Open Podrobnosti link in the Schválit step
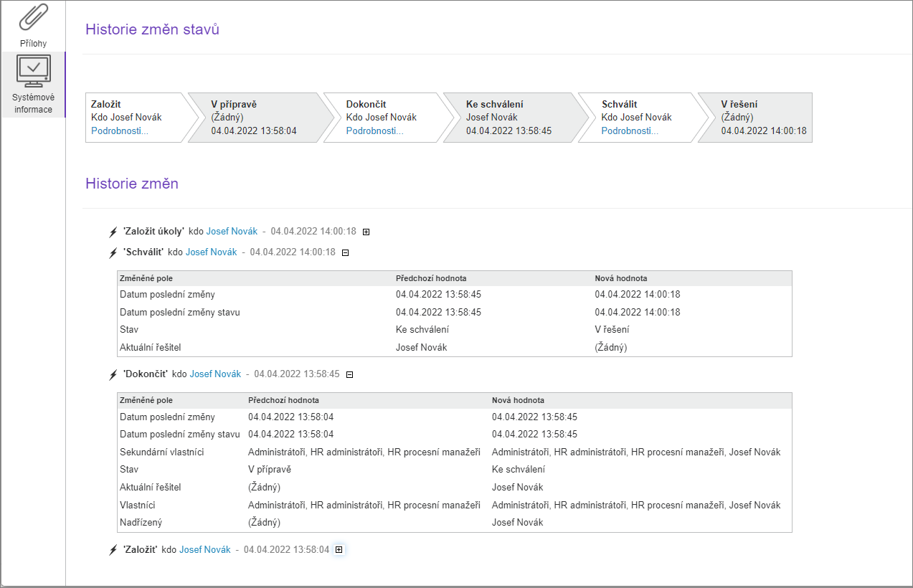913x588 pixels. (x=630, y=131)
